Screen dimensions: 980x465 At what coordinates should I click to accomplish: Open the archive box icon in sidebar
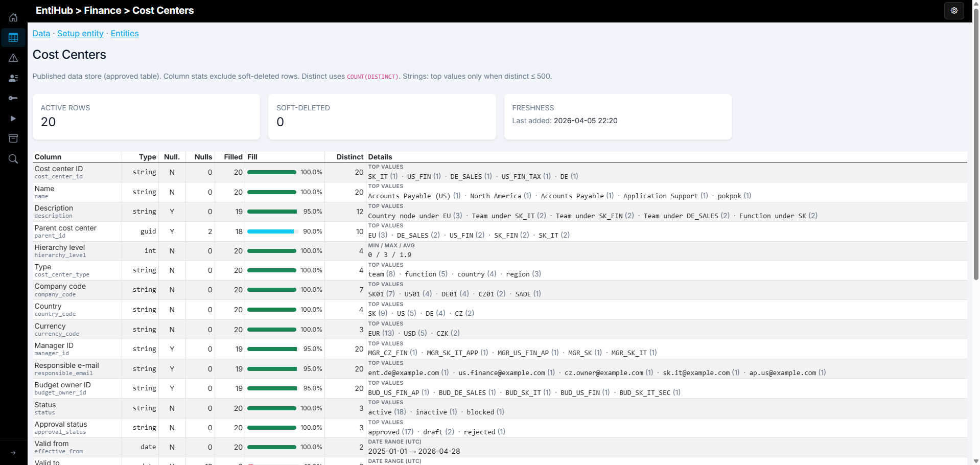13,138
